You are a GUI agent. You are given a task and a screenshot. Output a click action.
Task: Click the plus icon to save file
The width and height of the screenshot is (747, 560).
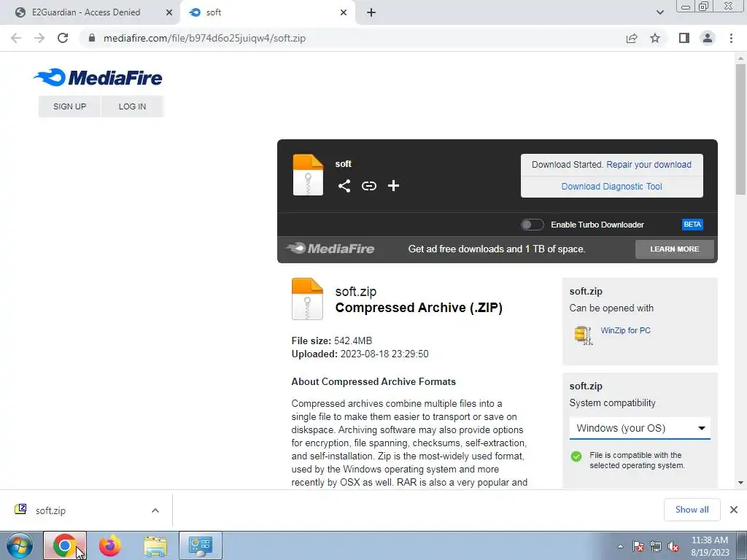click(393, 186)
